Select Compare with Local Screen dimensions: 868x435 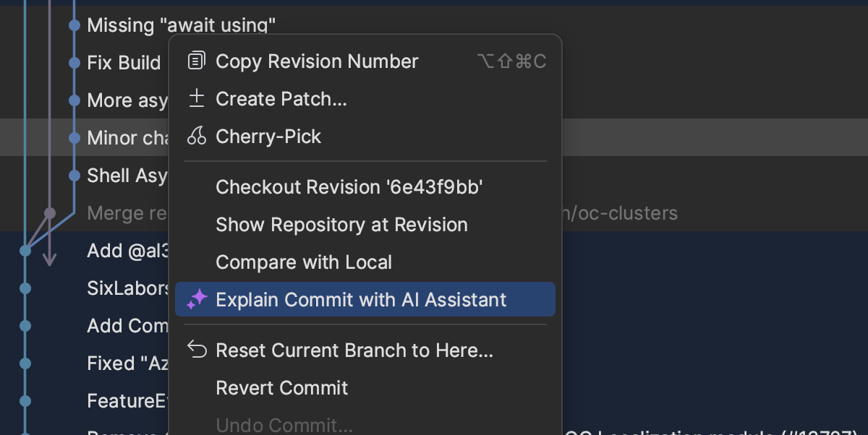304,262
